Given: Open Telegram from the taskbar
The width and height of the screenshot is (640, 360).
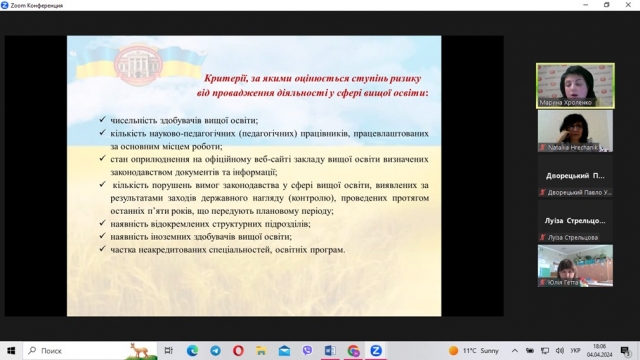Looking at the screenshot, I should pyautogui.click(x=216, y=351).
